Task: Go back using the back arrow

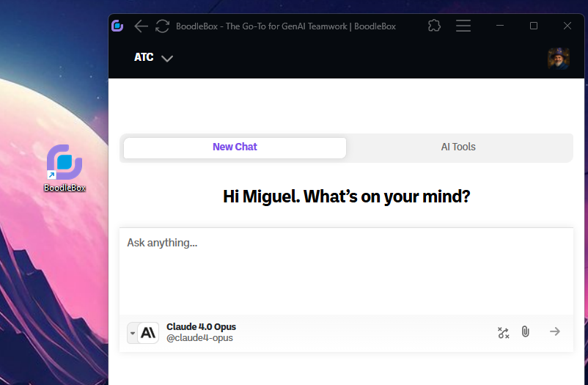Action: pyautogui.click(x=141, y=26)
